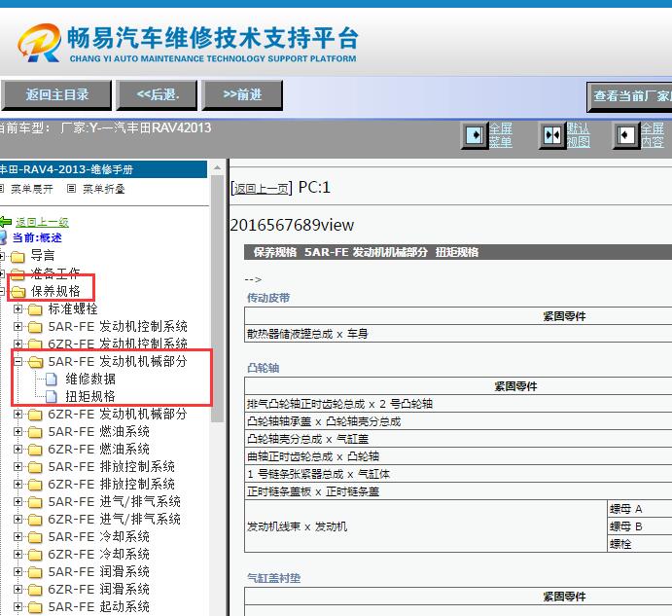Select 5AR-FE 进气/排气系统 tree item
Viewport: 672px width, 616px height.
[115, 501]
